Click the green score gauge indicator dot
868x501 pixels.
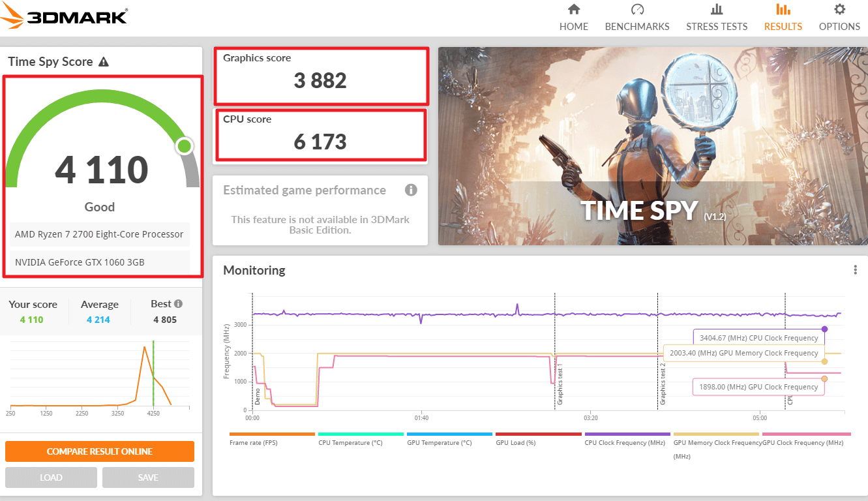coord(185,146)
